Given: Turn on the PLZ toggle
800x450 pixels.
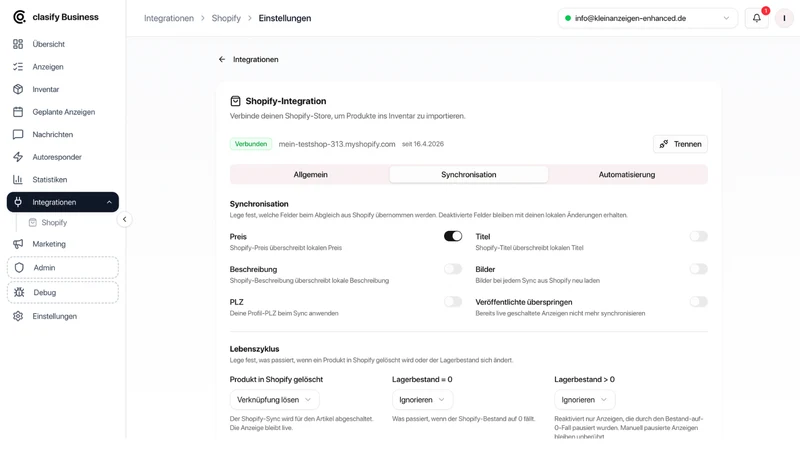Looking at the screenshot, I should (x=453, y=302).
